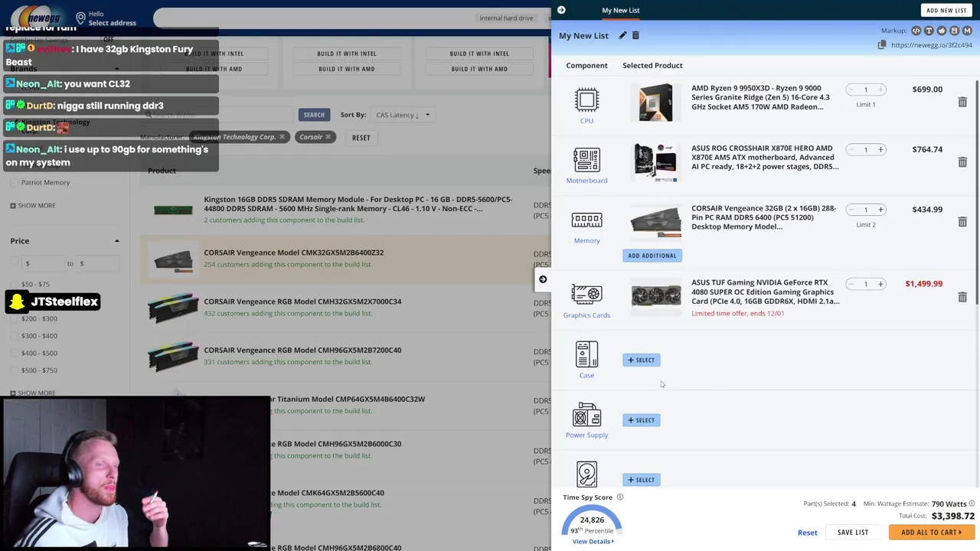980x551 pixels.
Task: Add additional memory with Add Additional button
Action: coord(652,256)
